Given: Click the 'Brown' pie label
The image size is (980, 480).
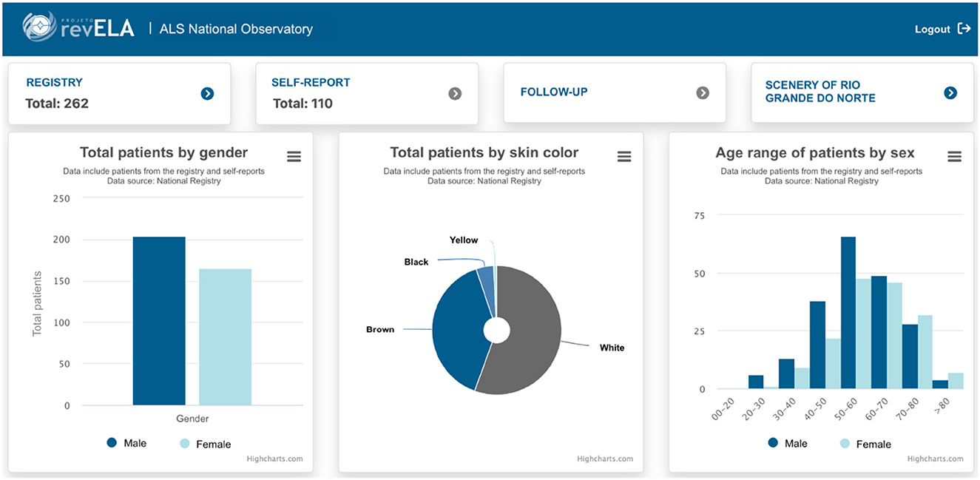Looking at the screenshot, I should 380,330.
